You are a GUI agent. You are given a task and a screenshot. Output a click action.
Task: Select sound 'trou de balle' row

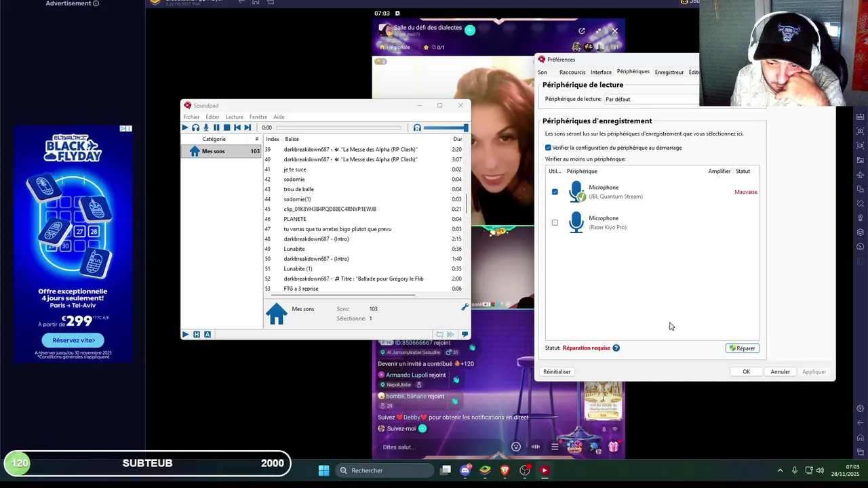[x=363, y=189]
